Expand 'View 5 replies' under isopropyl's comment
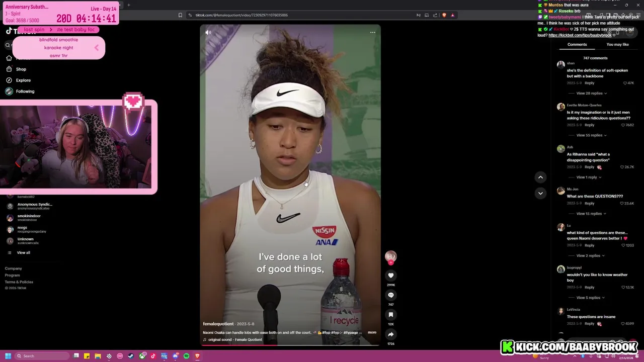This screenshot has height=362, width=644. [x=590, y=298]
